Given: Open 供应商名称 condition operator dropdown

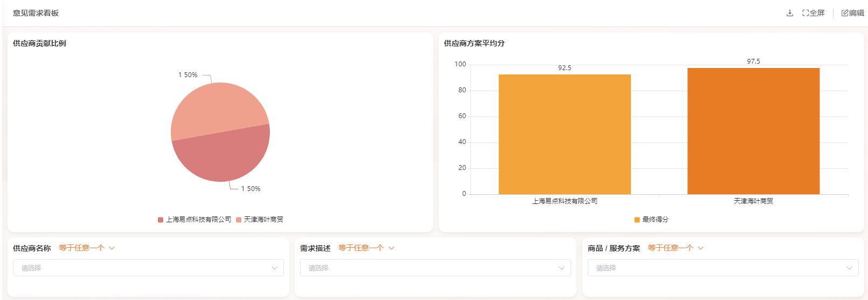Looking at the screenshot, I should [x=87, y=248].
